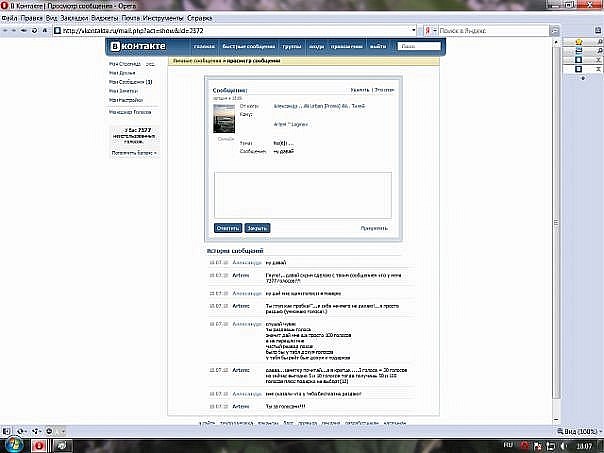Click the page vertical scrollbar
Screen dimensions: 604x453
coord(556,222)
